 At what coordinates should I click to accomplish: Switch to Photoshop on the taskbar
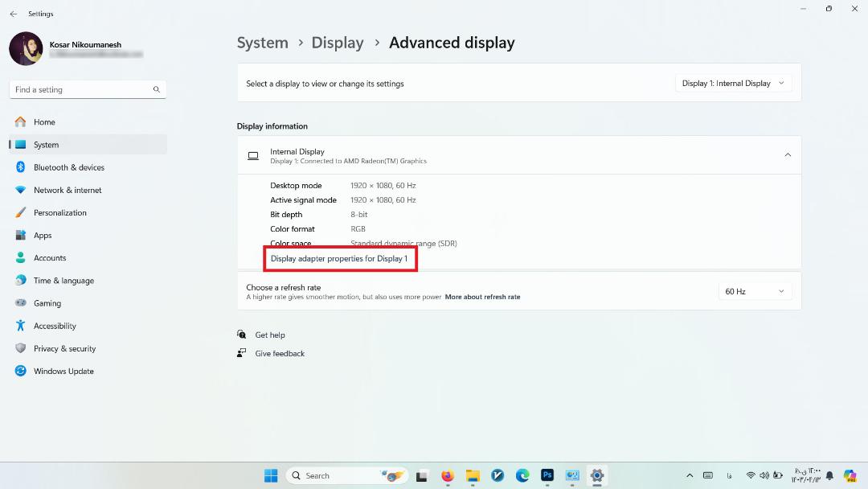point(547,475)
